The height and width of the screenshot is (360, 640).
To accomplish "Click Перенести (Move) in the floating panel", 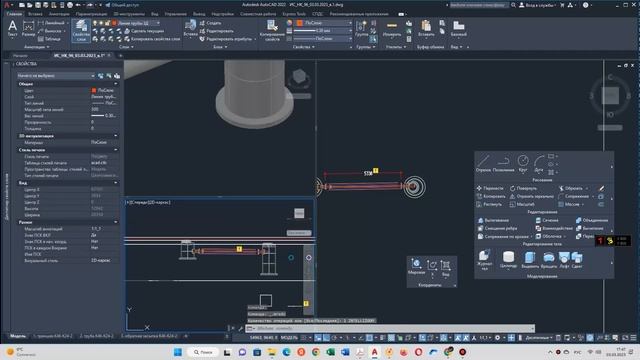I will coord(490,188).
